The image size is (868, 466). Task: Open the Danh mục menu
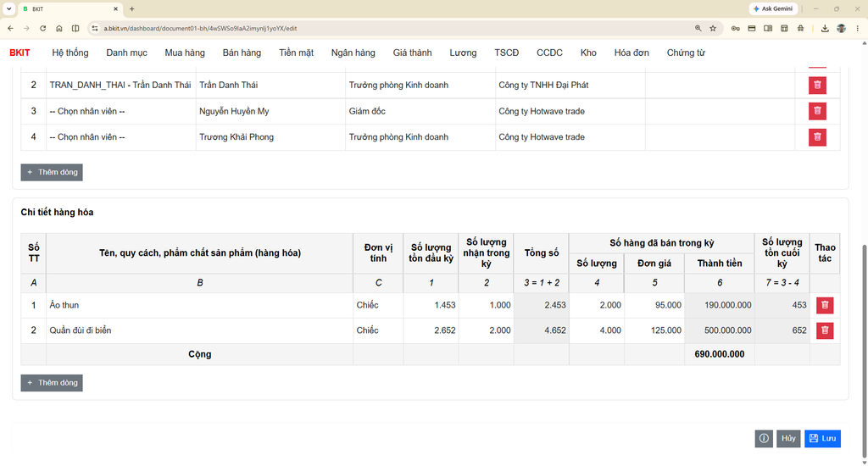point(127,53)
